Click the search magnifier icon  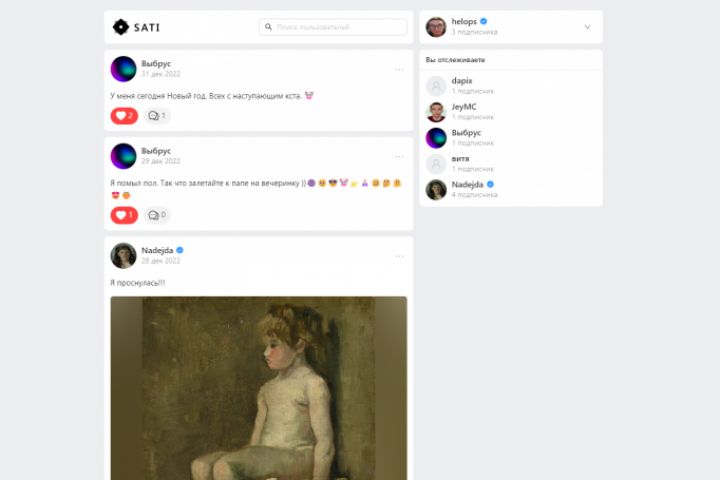click(x=269, y=27)
